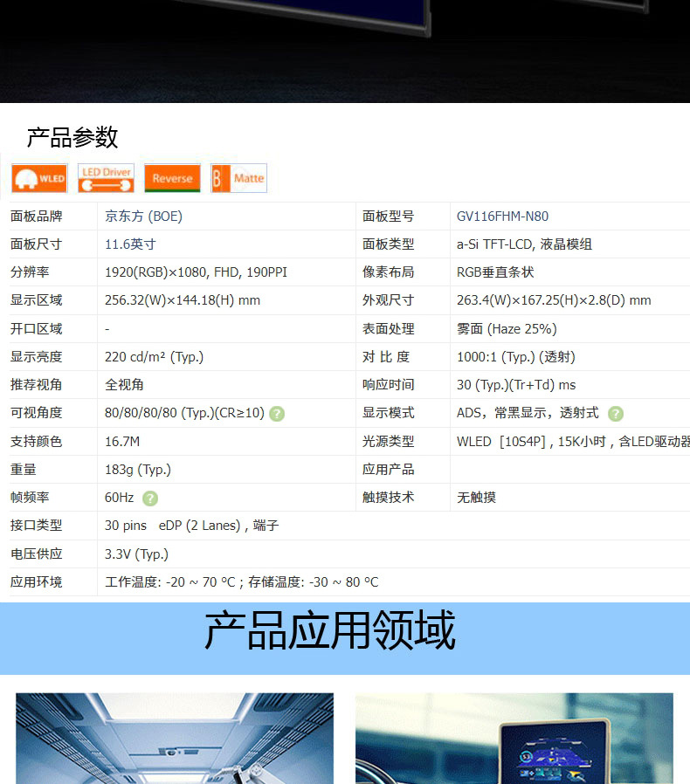This screenshot has width=690, height=784.
Task: Click the aircraft cabin application thumbnail
Action: (175, 738)
